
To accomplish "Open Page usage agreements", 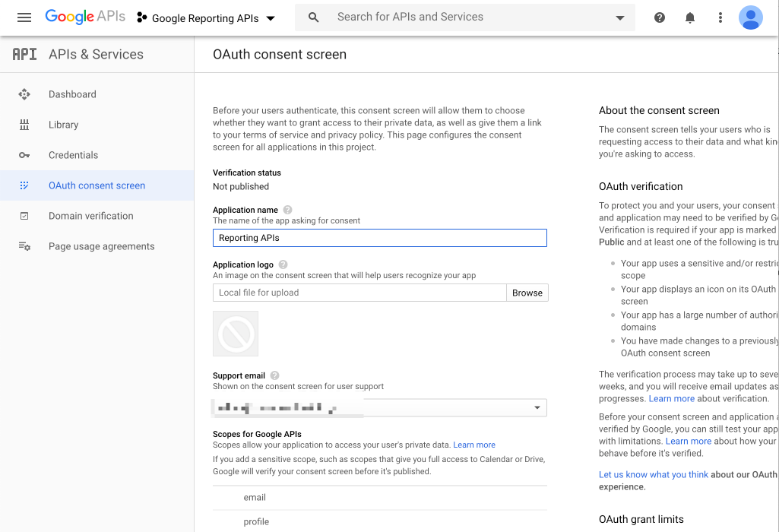I will click(101, 246).
